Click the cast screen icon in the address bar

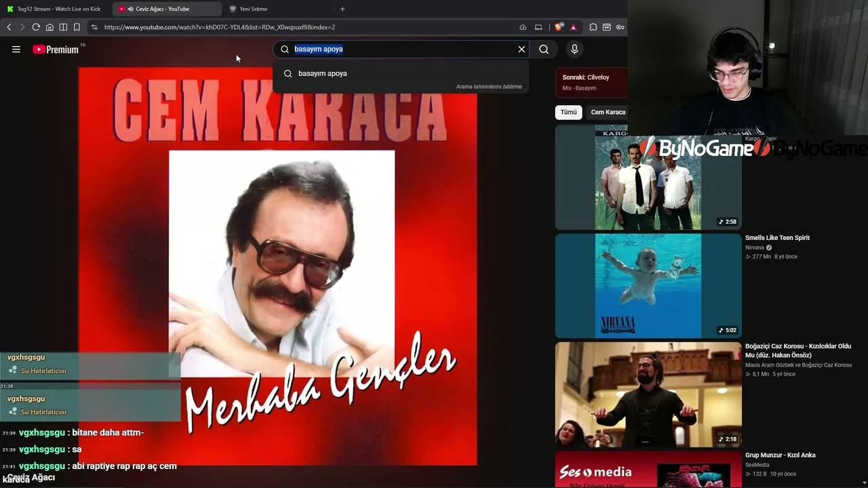[538, 27]
